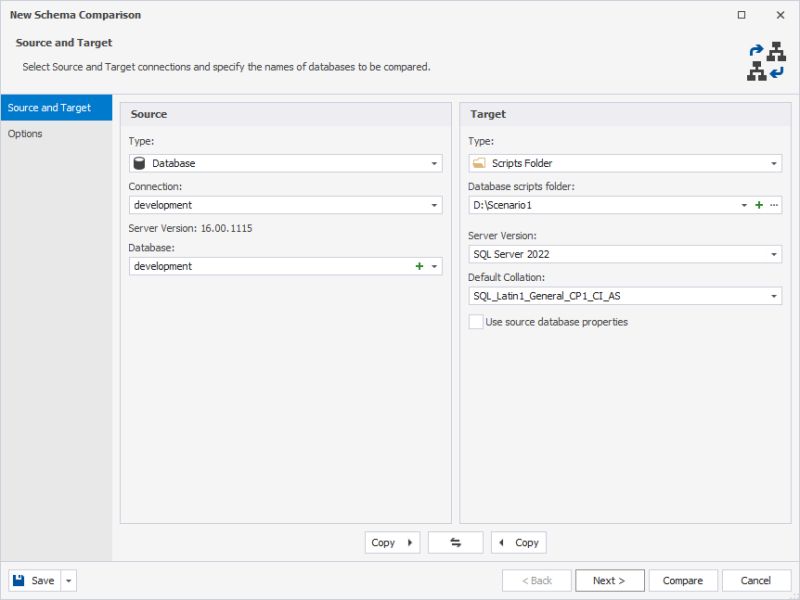Image resolution: width=800 pixels, height=600 pixels.
Task: Click the Scripts Folder icon in target Type
Action: click(x=478, y=162)
